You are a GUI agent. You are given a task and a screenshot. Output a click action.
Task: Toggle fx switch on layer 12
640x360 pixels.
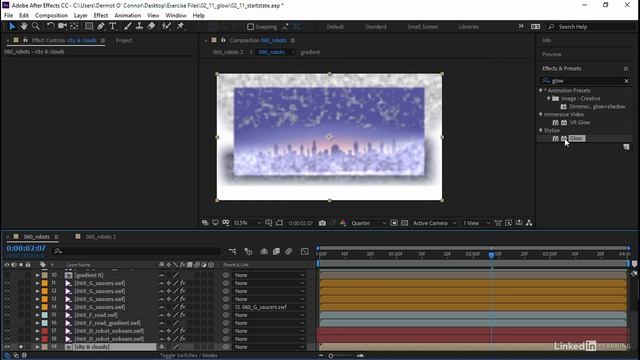click(182, 291)
